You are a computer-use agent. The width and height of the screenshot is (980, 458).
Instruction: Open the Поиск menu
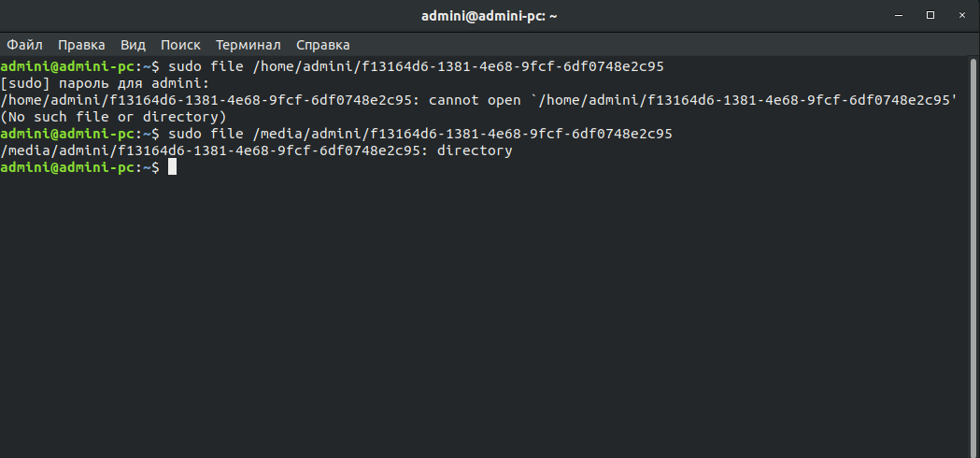click(x=180, y=45)
